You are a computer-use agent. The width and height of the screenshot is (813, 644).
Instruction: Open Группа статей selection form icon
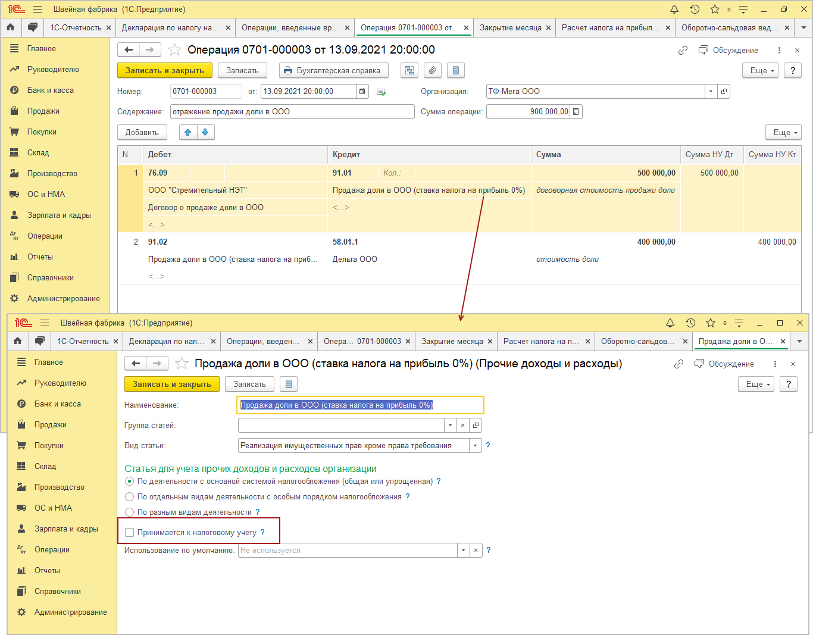[x=476, y=426]
